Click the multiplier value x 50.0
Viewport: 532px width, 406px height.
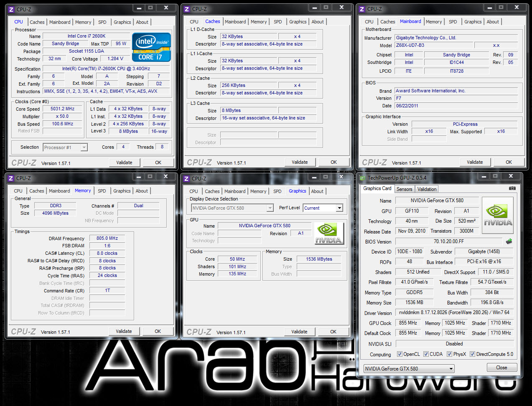pyautogui.click(x=62, y=116)
